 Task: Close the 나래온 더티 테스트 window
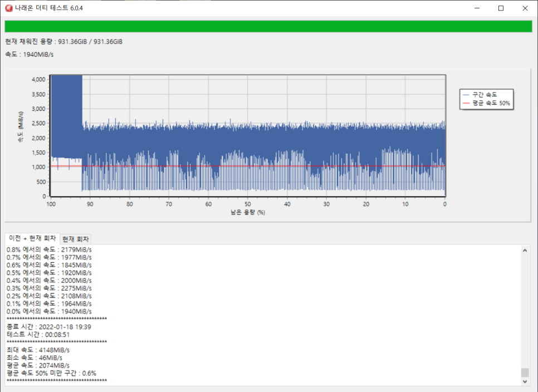point(525,8)
